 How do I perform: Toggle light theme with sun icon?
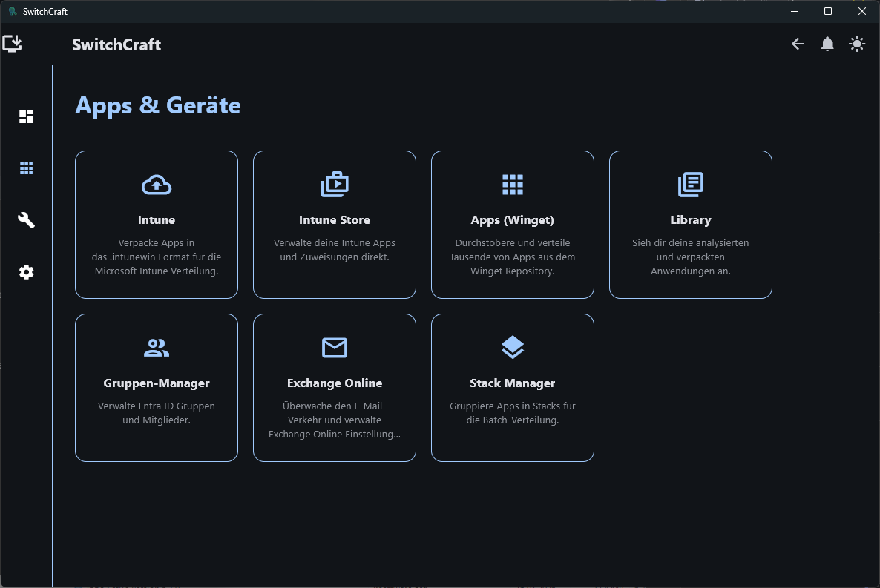[857, 44]
